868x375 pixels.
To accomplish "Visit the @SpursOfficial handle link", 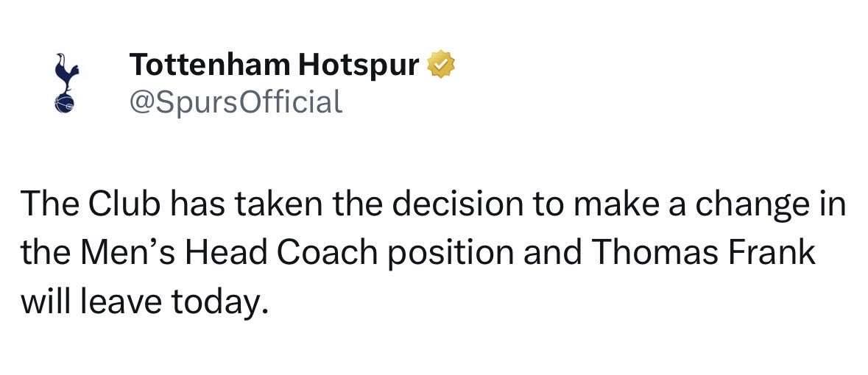I will tap(236, 101).
